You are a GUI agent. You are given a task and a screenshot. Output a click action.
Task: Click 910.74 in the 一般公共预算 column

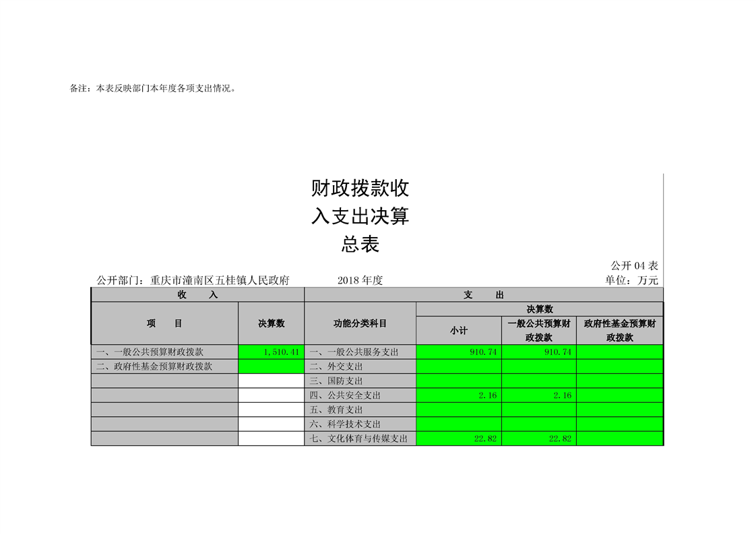558,352
